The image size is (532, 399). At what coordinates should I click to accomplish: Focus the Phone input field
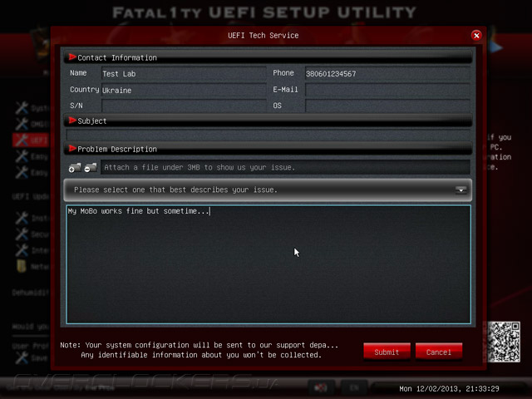point(387,74)
